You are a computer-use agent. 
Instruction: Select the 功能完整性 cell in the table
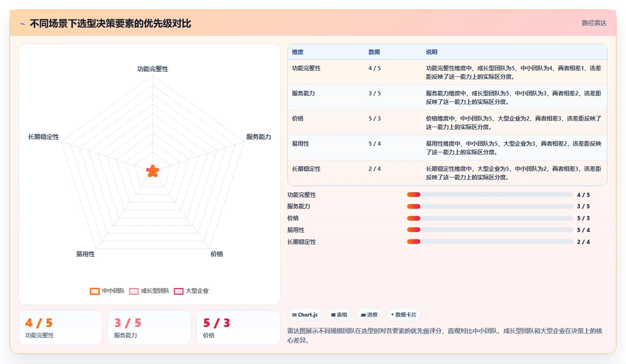click(x=306, y=68)
